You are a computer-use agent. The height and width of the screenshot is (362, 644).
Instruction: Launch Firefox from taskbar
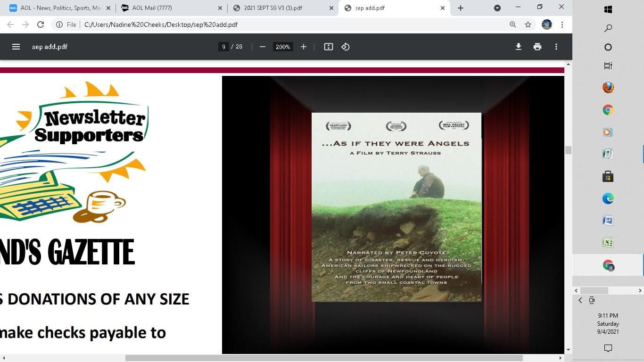pyautogui.click(x=608, y=88)
